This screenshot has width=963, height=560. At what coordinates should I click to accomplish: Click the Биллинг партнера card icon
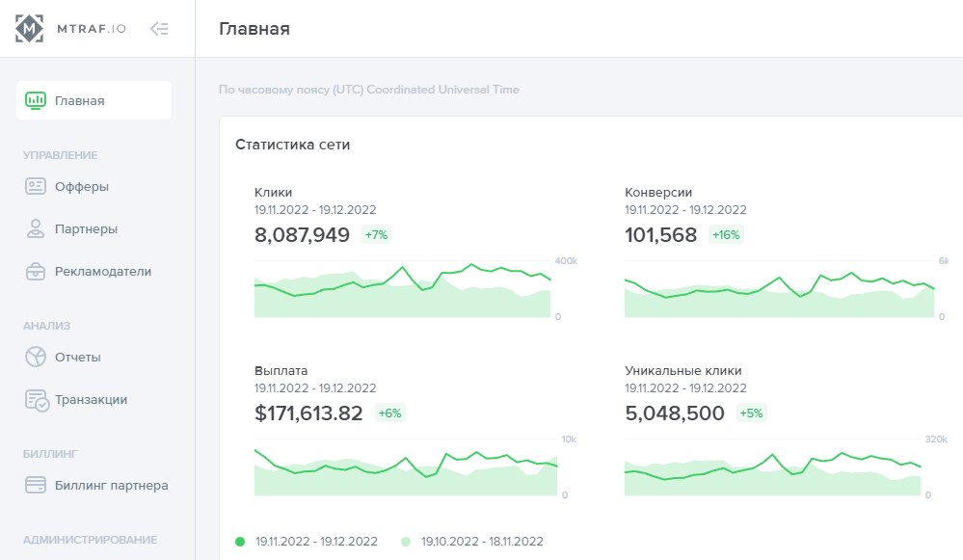[36, 486]
